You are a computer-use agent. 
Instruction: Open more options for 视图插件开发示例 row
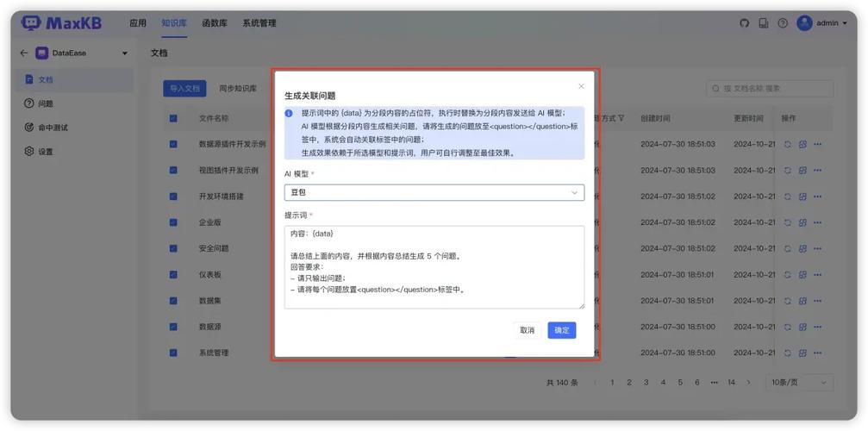(x=818, y=171)
